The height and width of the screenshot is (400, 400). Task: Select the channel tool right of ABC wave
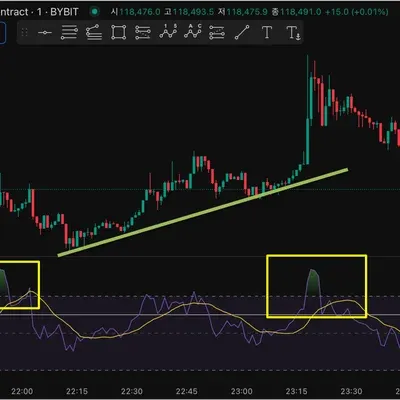pos(217,32)
